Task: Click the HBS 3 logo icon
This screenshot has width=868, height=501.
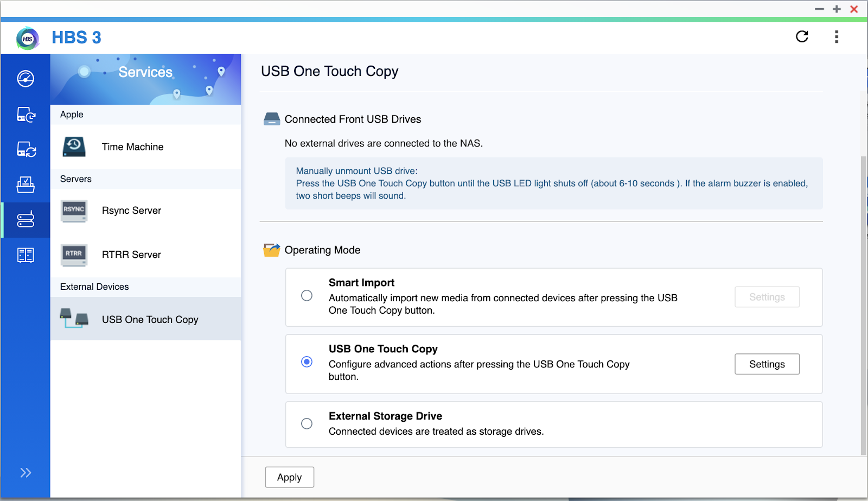Action: [x=28, y=39]
